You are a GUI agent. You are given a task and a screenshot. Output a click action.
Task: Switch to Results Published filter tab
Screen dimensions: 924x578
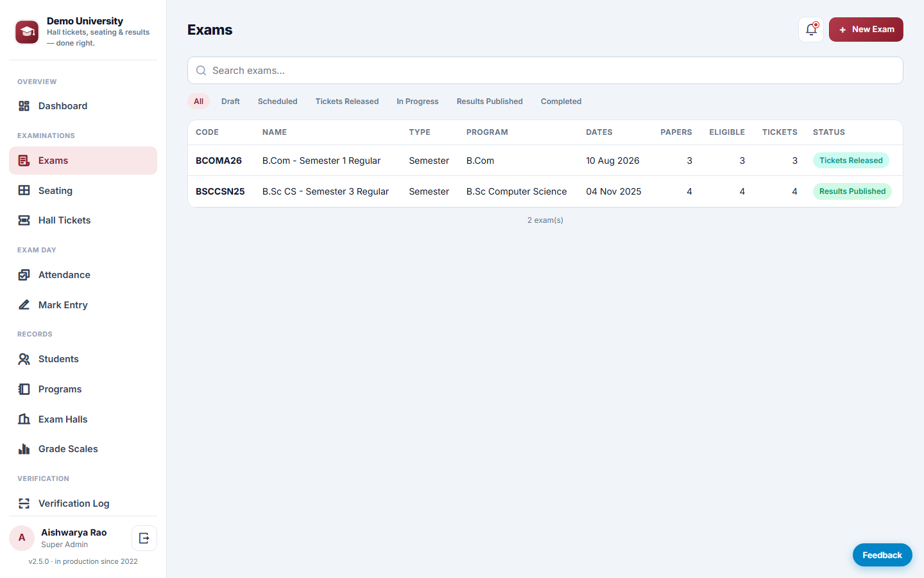click(490, 101)
